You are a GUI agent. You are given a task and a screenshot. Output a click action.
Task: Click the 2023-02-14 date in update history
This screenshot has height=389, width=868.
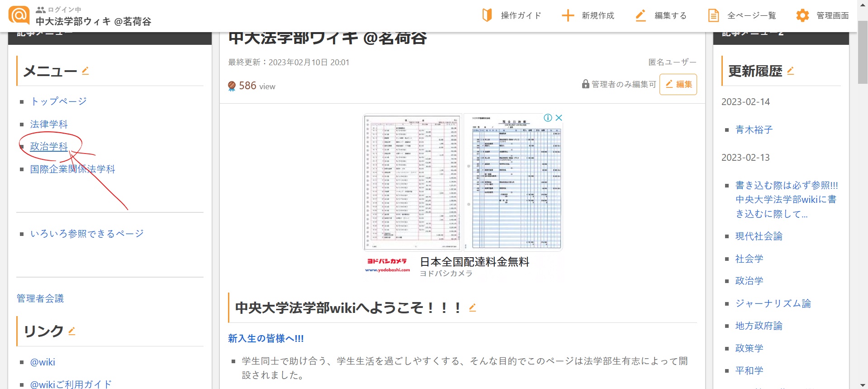(745, 102)
